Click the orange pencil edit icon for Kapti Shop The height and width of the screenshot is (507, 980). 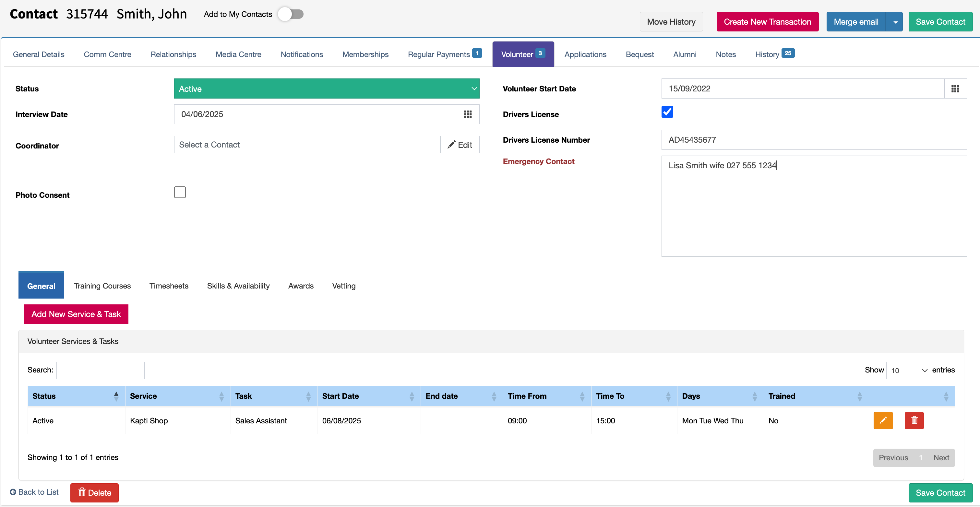tap(883, 420)
